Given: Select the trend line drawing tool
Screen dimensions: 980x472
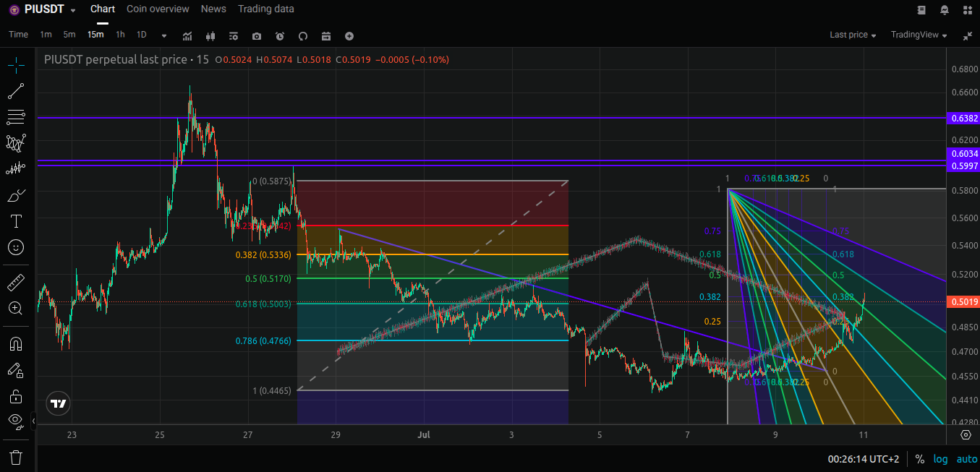Looking at the screenshot, I should tap(16, 91).
